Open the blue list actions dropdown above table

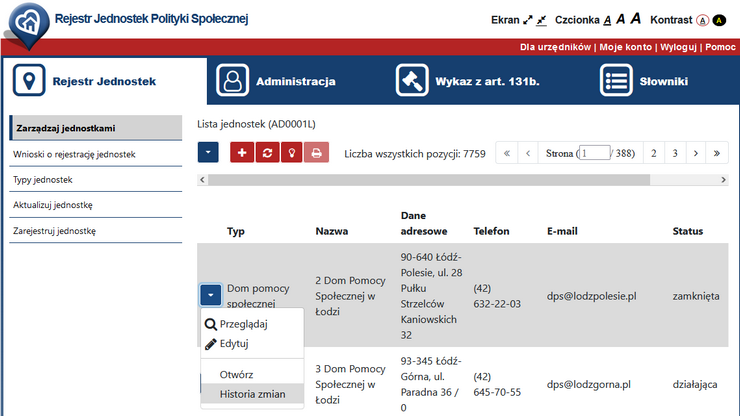point(208,153)
